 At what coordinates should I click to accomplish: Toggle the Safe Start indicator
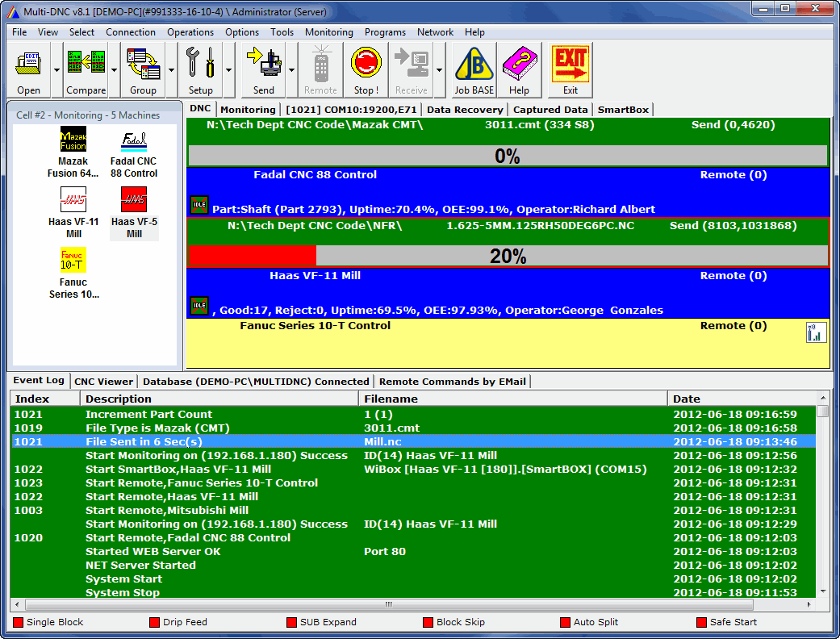click(x=700, y=622)
